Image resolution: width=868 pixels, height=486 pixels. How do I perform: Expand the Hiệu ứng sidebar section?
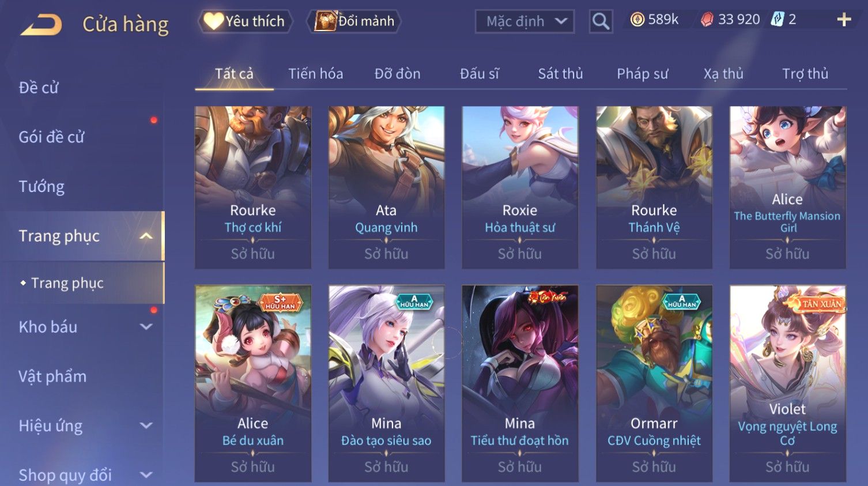pos(146,425)
